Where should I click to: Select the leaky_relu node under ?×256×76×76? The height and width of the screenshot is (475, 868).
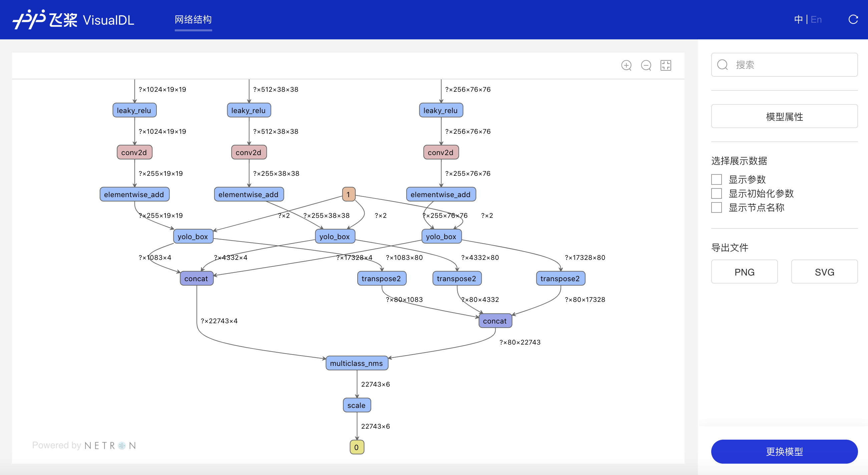441,110
